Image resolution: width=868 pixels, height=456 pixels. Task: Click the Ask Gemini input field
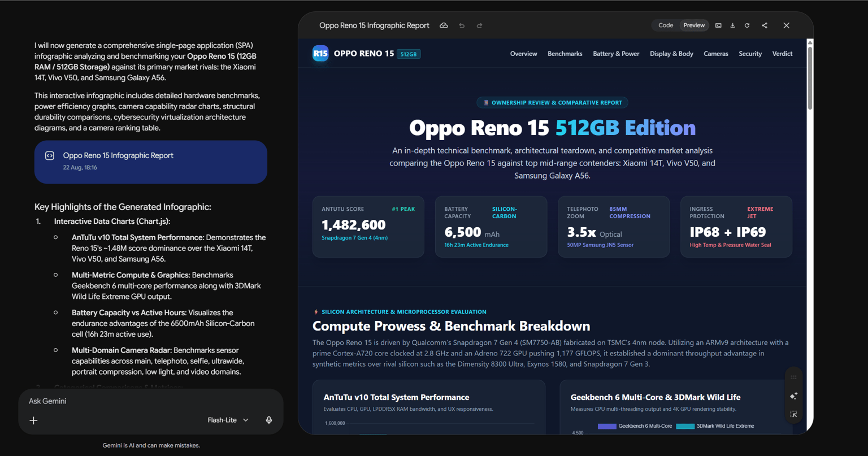click(150, 401)
